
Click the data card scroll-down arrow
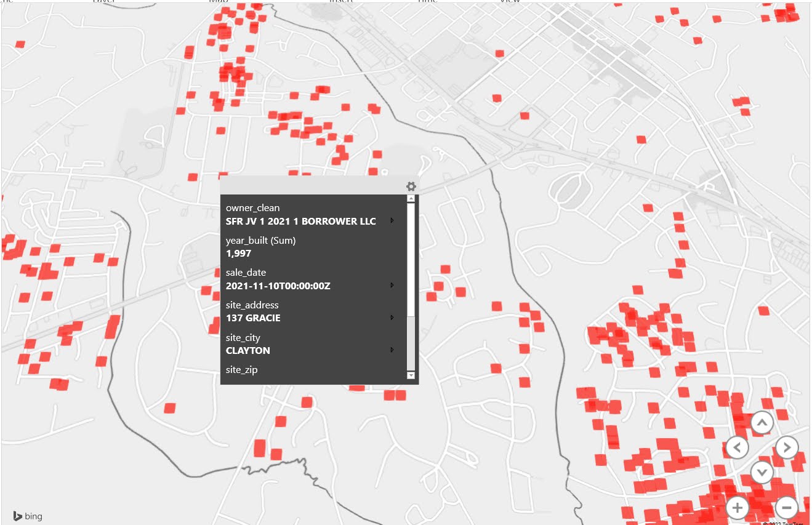411,375
